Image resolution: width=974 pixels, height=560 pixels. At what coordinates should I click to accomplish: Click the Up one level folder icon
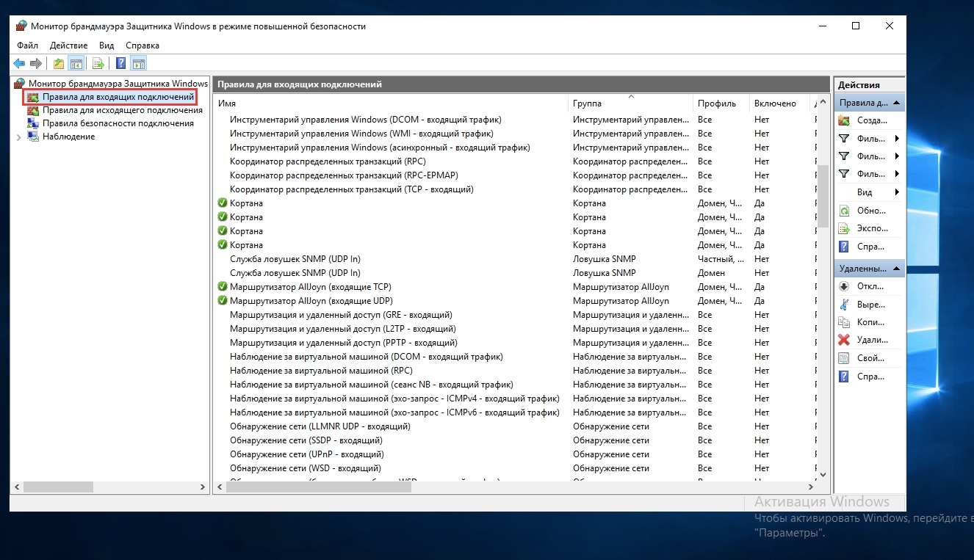59,63
